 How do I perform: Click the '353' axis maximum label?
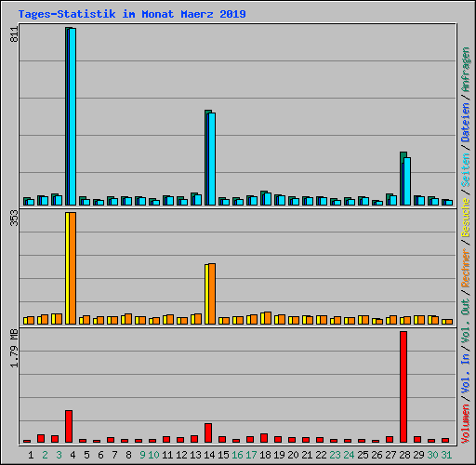15,218
